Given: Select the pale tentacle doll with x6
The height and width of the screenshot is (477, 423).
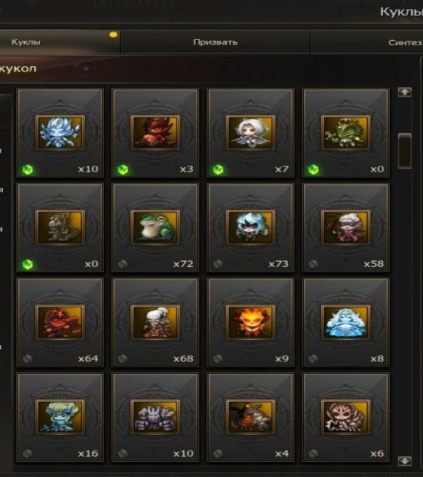Looking at the screenshot, I should pos(346,417).
